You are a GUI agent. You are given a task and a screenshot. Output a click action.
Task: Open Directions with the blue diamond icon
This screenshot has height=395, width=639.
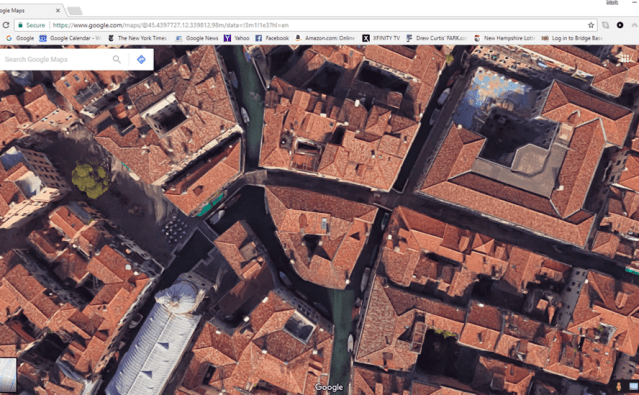click(x=141, y=60)
